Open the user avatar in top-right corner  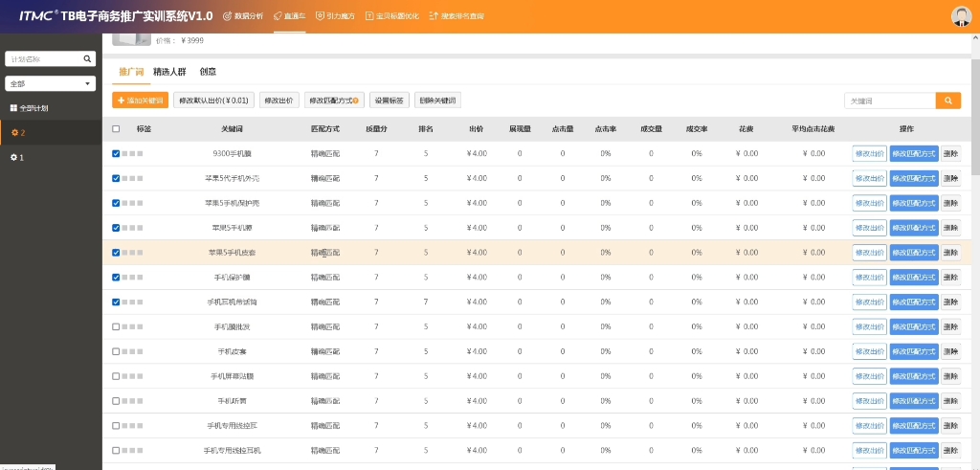point(961,16)
